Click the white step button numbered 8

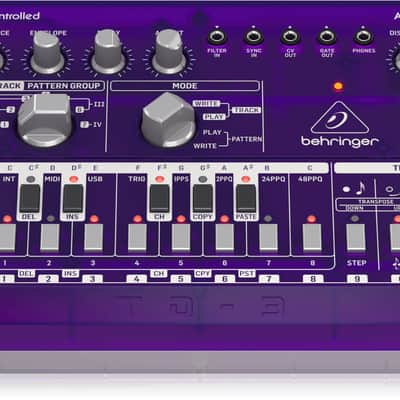coord(312,237)
